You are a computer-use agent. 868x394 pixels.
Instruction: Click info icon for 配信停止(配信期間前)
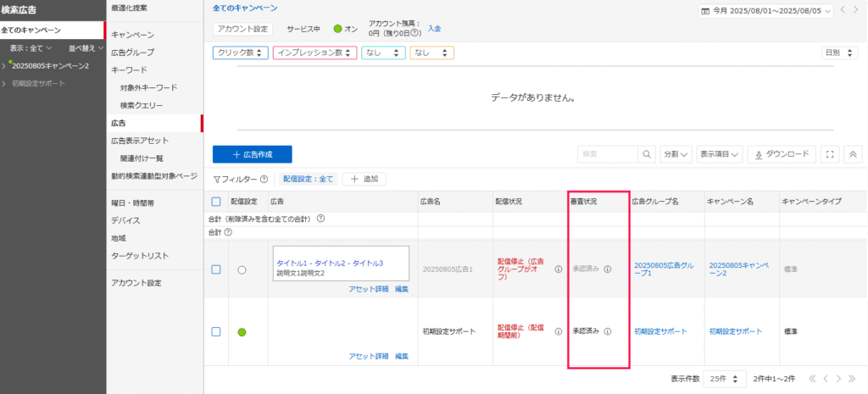pyautogui.click(x=558, y=331)
